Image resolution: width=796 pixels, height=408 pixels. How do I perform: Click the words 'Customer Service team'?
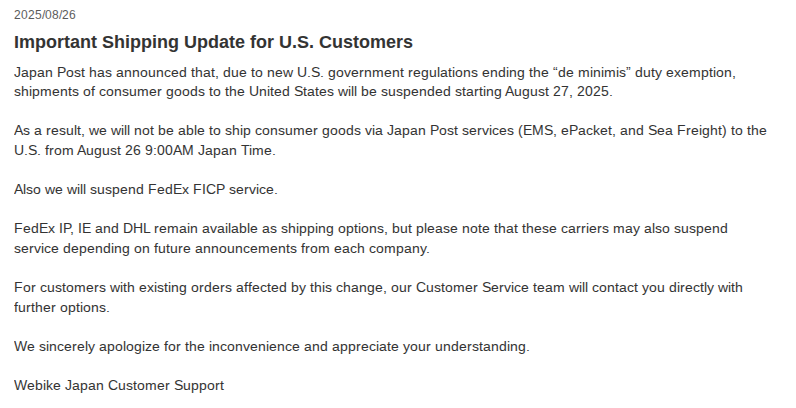[x=490, y=288]
